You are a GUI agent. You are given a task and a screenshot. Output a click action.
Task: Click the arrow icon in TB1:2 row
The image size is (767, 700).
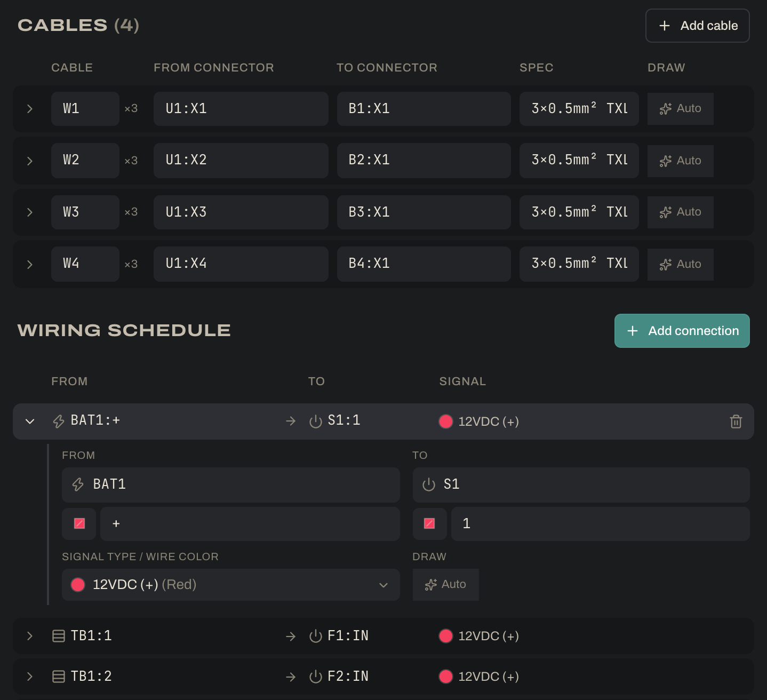pyautogui.click(x=291, y=677)
